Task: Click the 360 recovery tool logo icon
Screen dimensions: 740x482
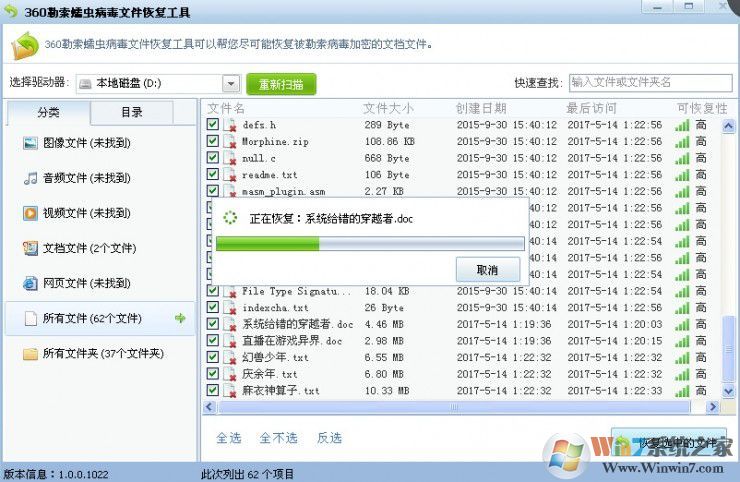Action: tap(25, 46)
